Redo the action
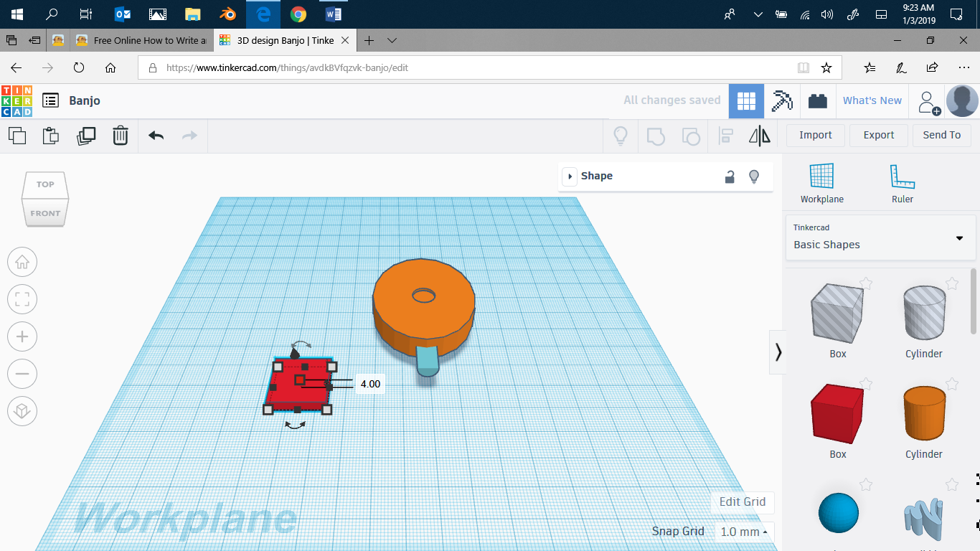980x551 pixels. pyautogui.click(x=189, y=135)
